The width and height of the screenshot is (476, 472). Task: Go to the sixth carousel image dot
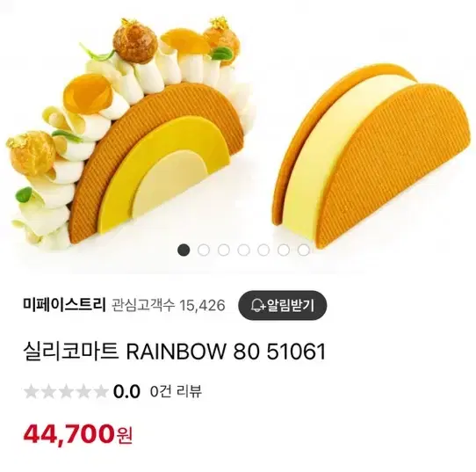point(284,250)
